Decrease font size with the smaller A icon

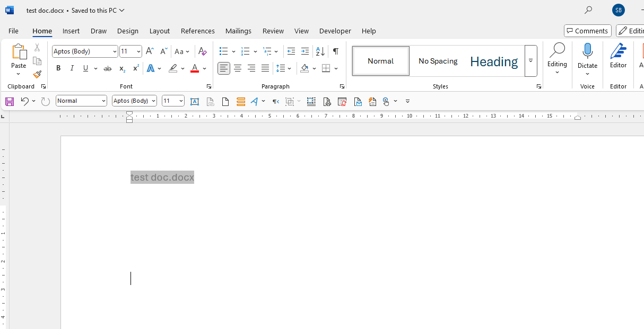click(x=163, y=51)
